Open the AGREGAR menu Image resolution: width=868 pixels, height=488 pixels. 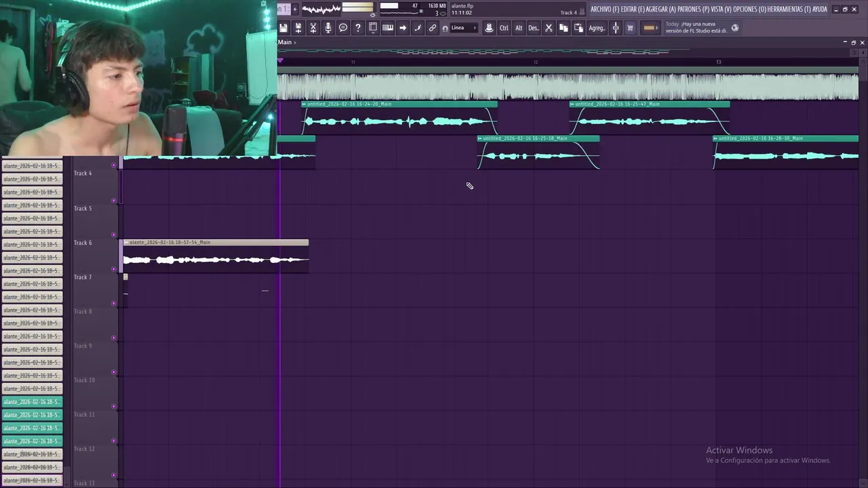[661, 9]
